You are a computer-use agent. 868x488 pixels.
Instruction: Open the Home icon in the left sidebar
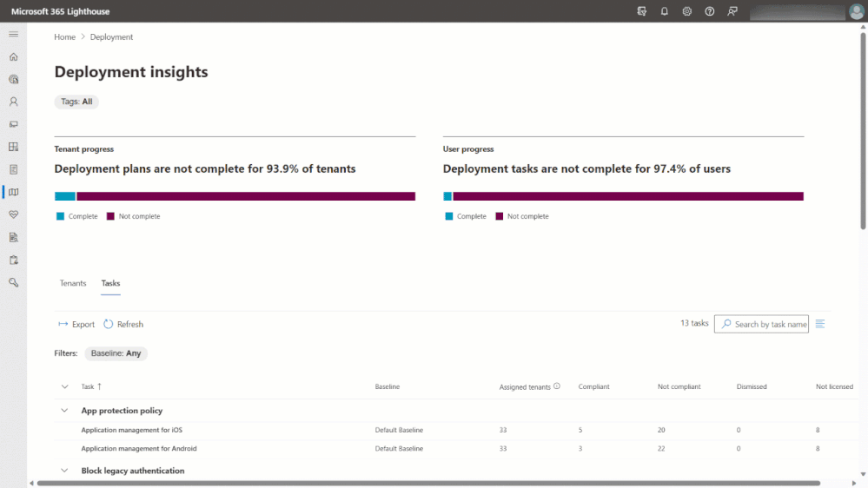click(x=13, y=56)
